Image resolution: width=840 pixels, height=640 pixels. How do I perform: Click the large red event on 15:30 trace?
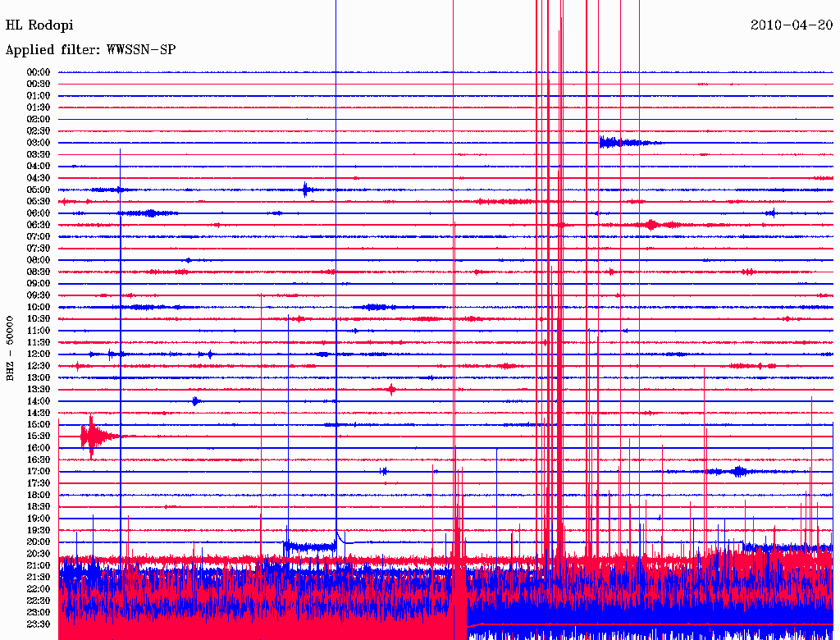(x=99, y=437)
